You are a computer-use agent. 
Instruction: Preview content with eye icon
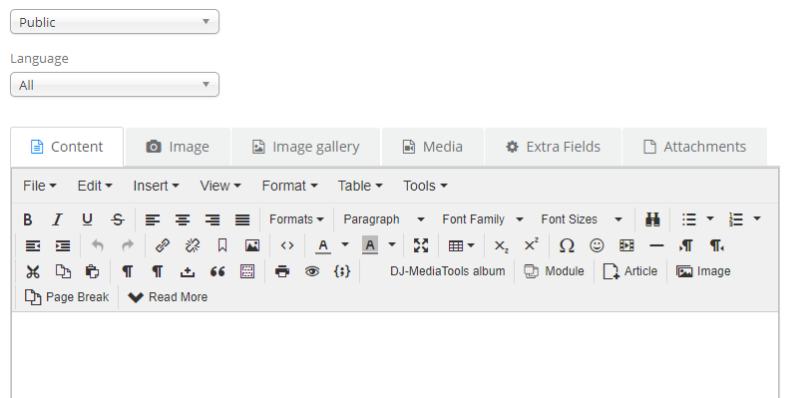pyautogui.click(x=312, y=271)
